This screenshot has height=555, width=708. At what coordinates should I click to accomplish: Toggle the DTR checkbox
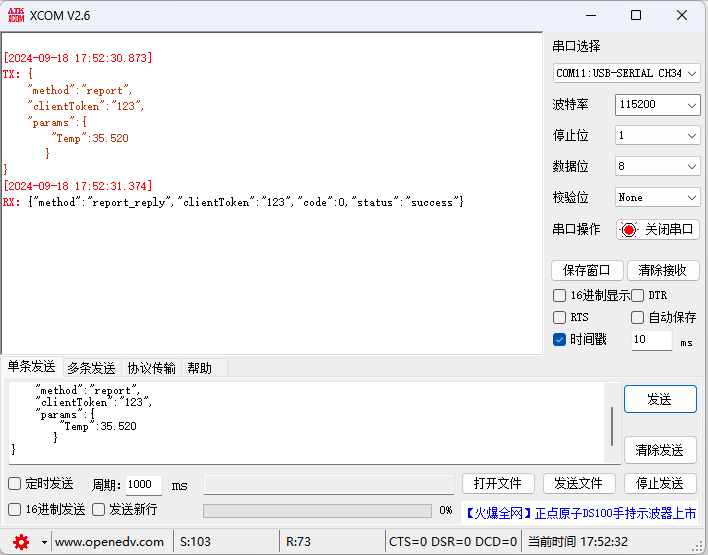click(x=638, y=295)
